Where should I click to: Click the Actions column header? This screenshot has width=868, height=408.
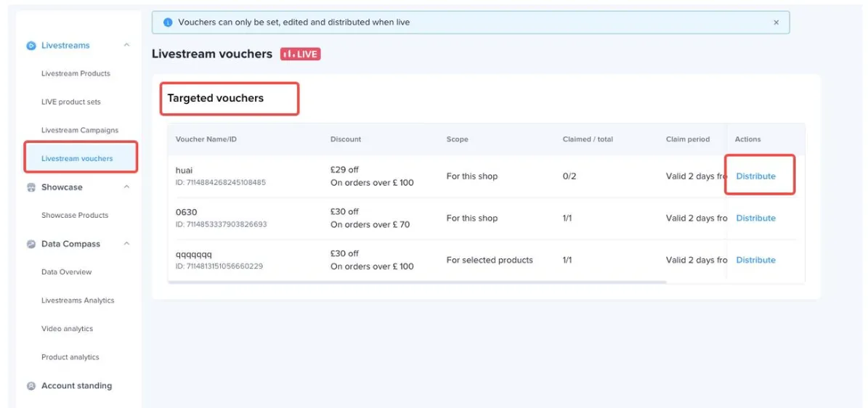click(x=748, y=139)
